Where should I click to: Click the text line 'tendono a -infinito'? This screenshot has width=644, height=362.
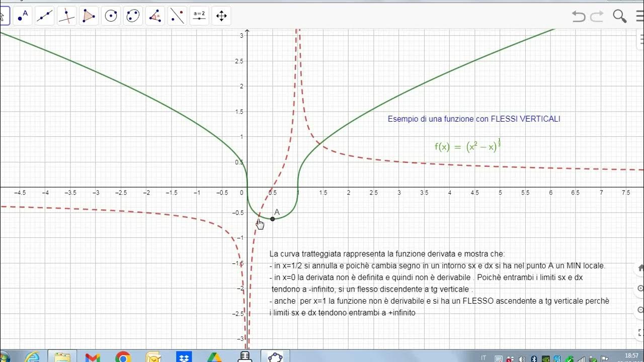pos(372,289)
